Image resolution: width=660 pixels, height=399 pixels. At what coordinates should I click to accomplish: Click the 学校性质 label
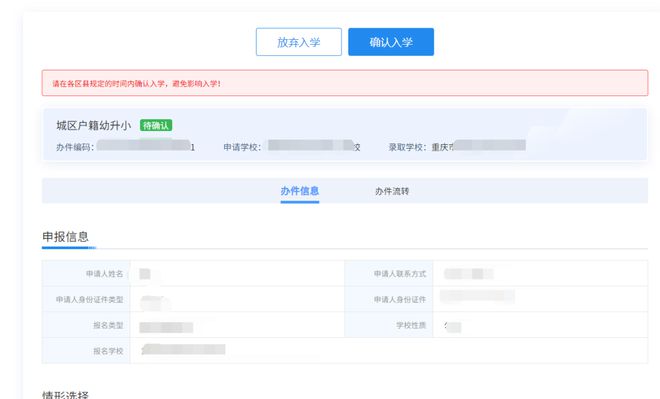click(x=411, y=325)
